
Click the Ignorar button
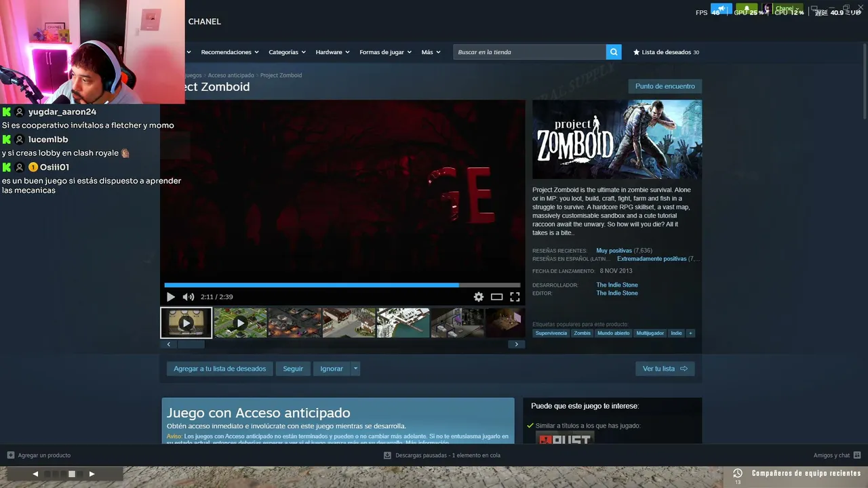tap(332, 369)
